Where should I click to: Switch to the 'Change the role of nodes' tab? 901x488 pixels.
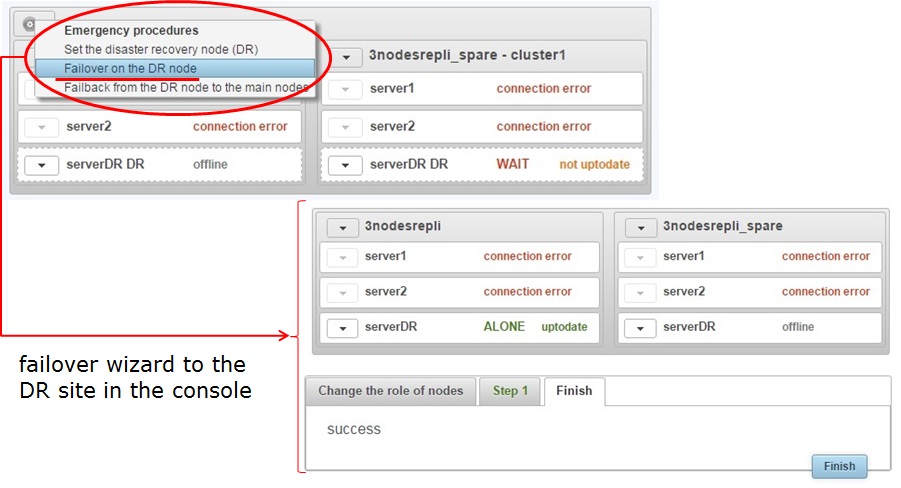click(x=391, y=391)
